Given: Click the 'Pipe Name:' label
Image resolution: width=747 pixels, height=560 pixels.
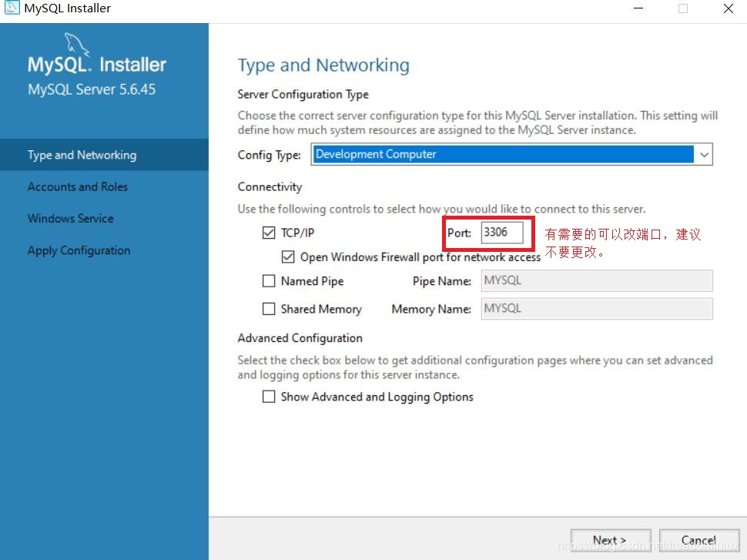Looking at the screenshot, I should tap(441, 281).
